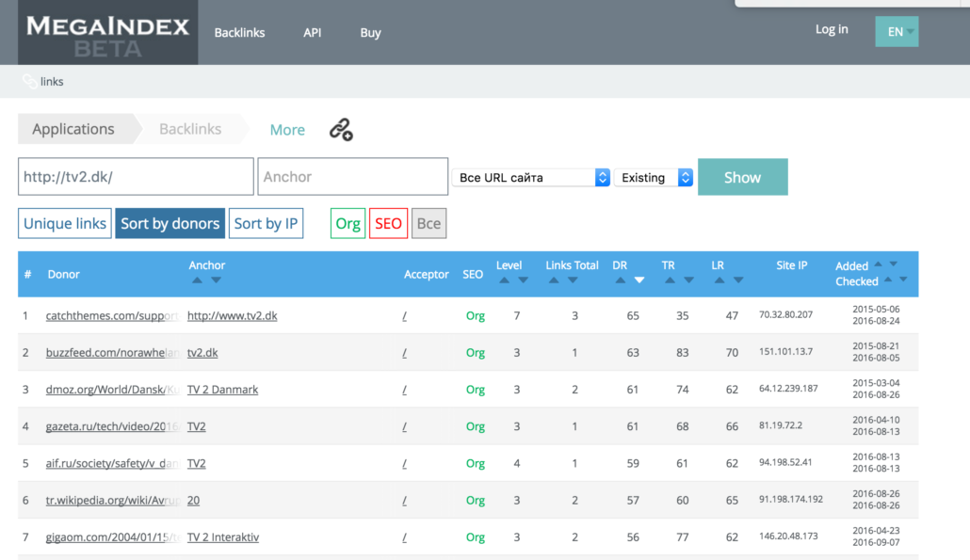Sort Level column descending arrow
This screenshot has width=970, height=560.
click(x=524, y=280)
